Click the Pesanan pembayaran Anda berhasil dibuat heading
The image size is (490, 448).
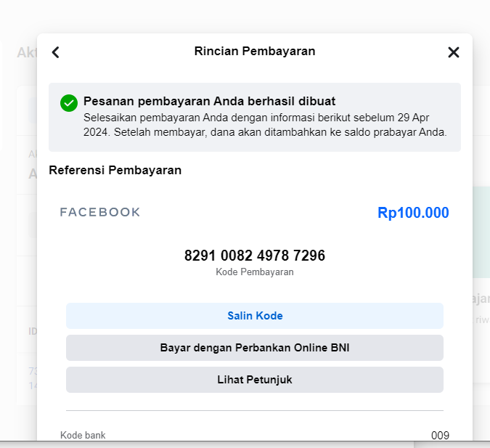coord(209,102)
